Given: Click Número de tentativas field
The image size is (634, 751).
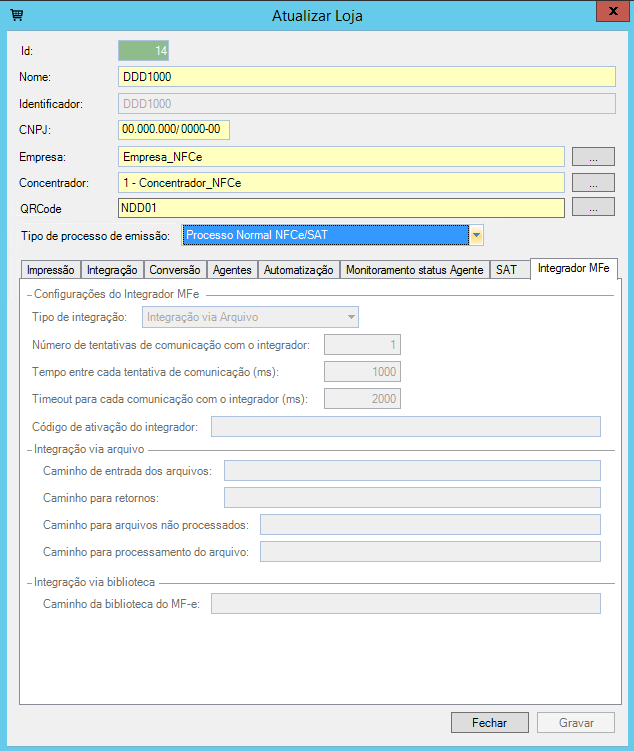Looking at the screenshot, I should coord(362,345).
